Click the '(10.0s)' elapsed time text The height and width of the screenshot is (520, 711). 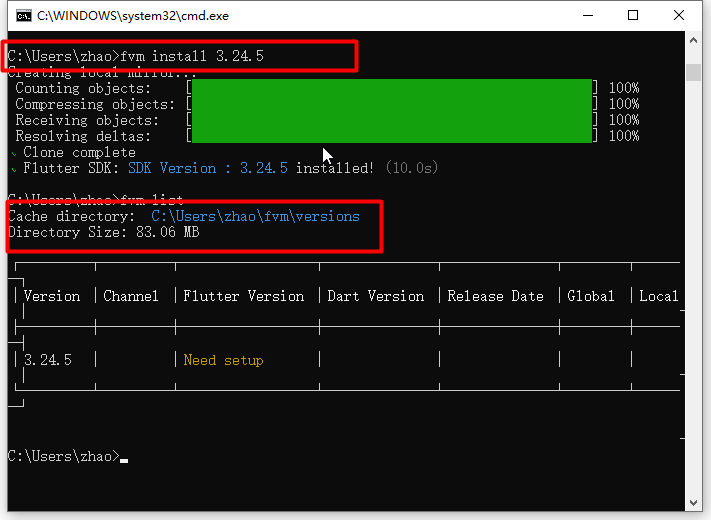click(x=412, y=168)
